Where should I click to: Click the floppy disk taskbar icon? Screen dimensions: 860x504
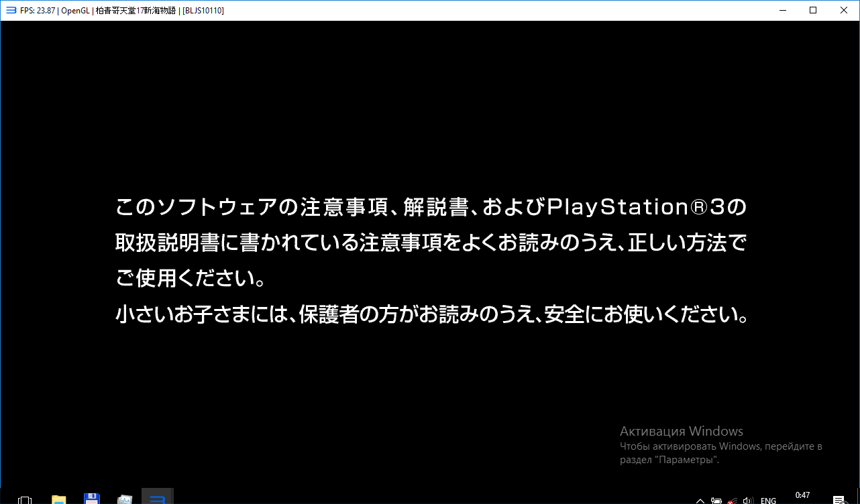92,499
